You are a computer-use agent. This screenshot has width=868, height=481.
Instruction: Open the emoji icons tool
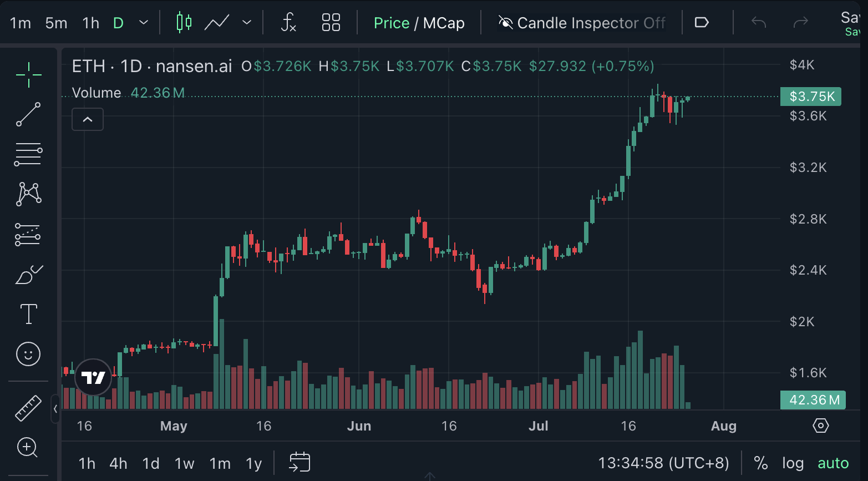28,354
